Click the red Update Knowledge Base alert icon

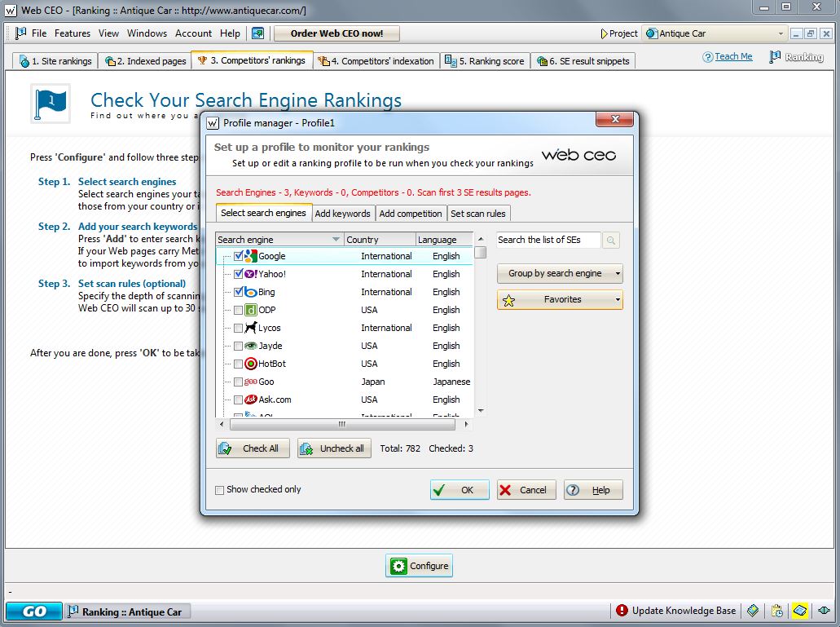pyautogui.click(x=622, y=611)
